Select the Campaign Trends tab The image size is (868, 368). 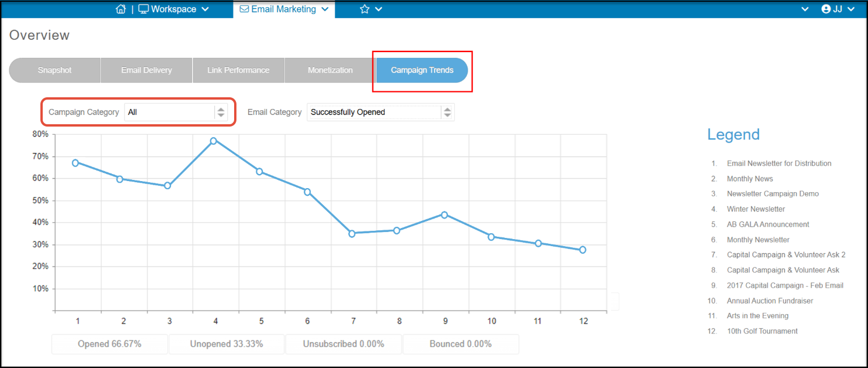pyautogui.click(x=422, y=70)
